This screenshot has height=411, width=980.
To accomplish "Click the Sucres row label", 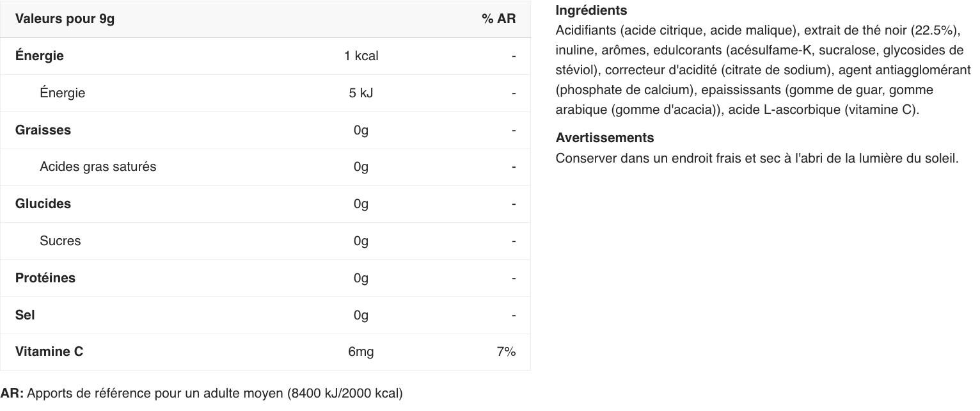I will (x=60, y=241).
